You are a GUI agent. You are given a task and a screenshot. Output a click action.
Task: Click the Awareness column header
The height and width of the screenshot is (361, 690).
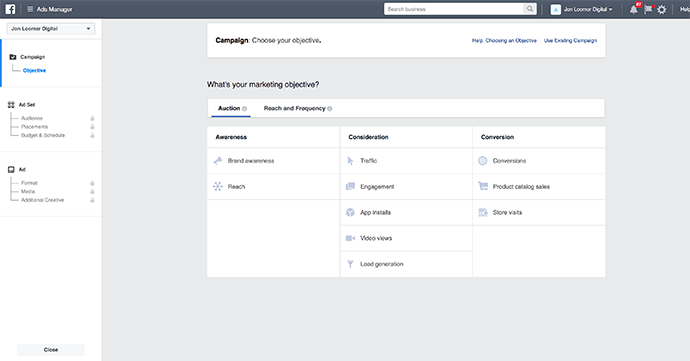[231, 137]
